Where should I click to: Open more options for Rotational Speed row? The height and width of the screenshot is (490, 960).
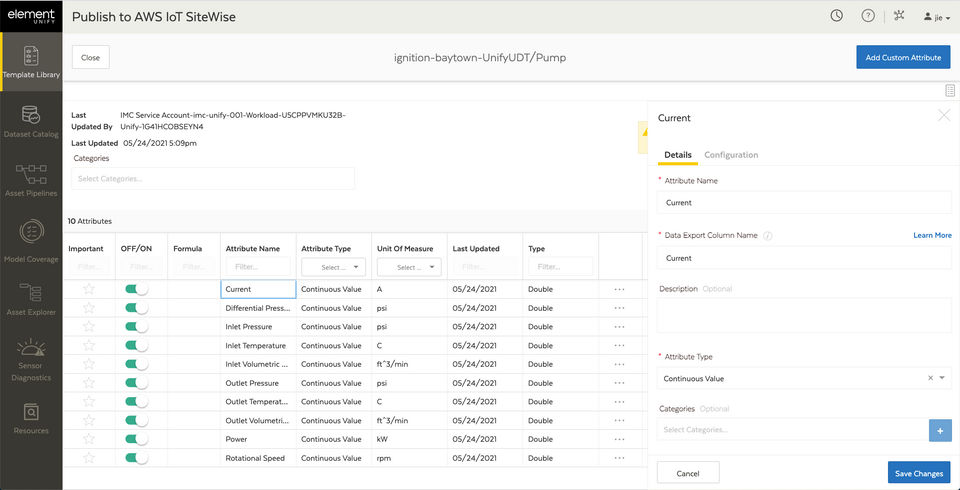(620, 458)
